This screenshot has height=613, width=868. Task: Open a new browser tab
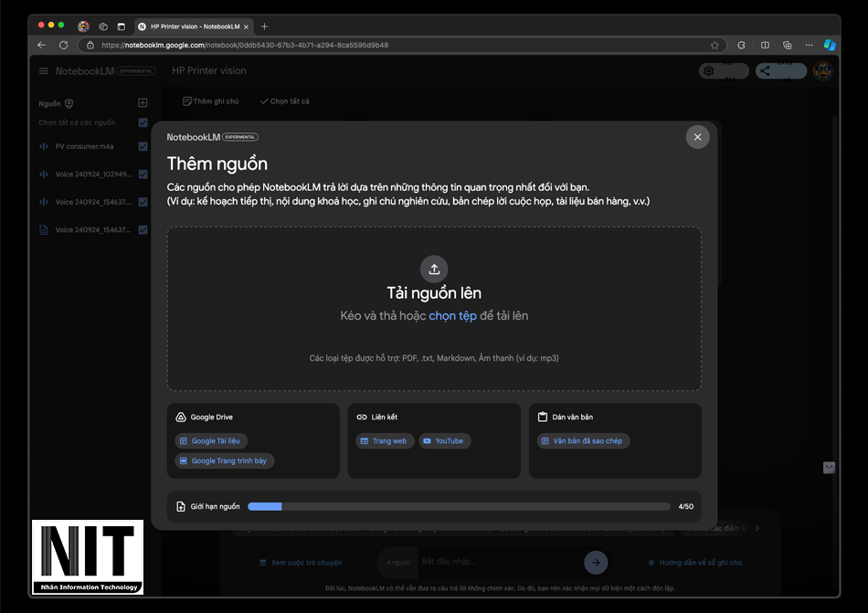coord(265,26)
